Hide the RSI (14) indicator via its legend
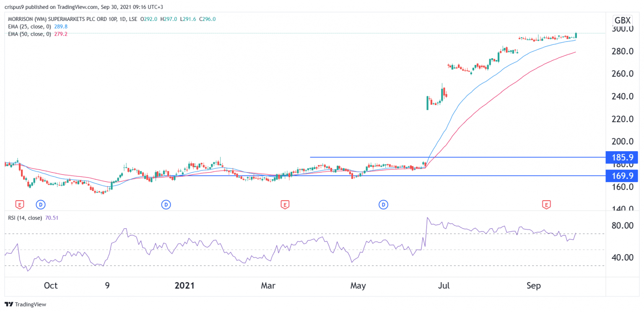Viewport: 644px width, 312px height. 25,218
